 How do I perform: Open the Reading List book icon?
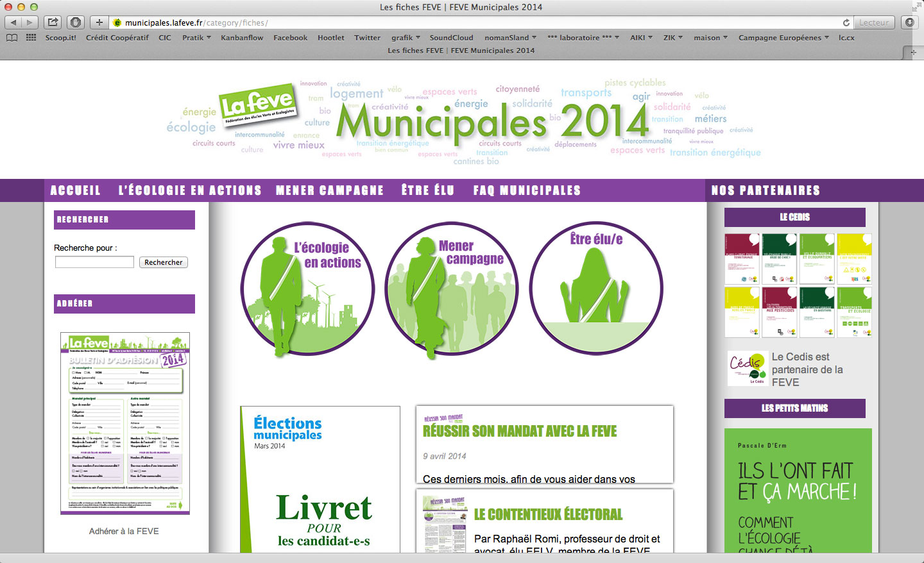[x=12, y=38]
